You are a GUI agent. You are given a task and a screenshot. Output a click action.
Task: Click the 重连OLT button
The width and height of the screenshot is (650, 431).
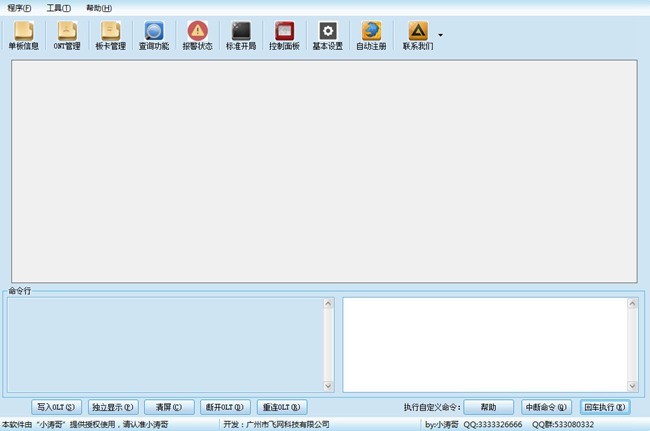(282, 407)
